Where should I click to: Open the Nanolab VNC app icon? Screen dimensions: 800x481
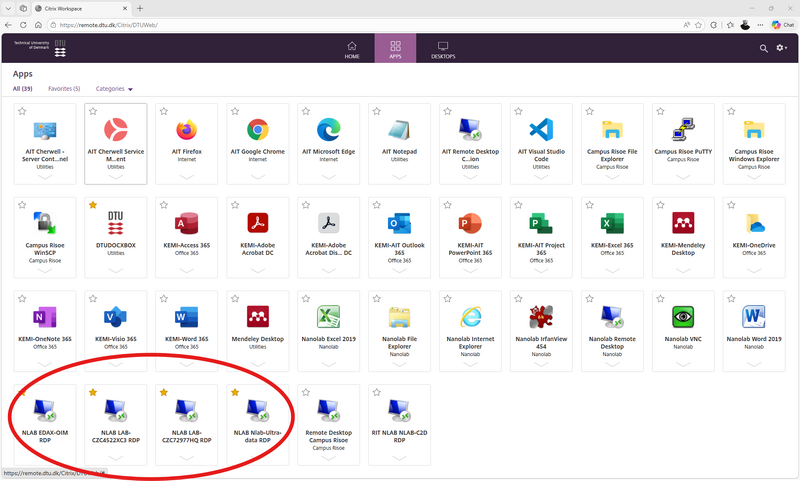(683, 317)
